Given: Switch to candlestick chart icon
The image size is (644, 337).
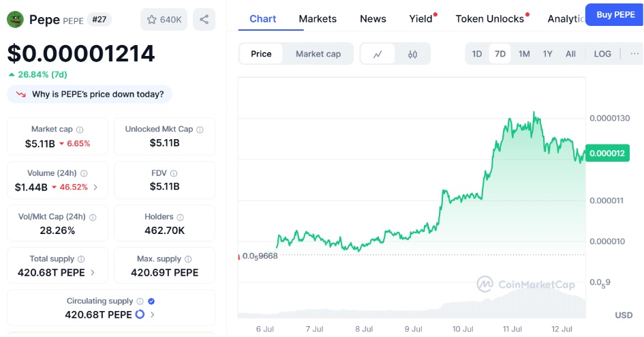Looking at the screenshot, I should click(x=412, y=54).
